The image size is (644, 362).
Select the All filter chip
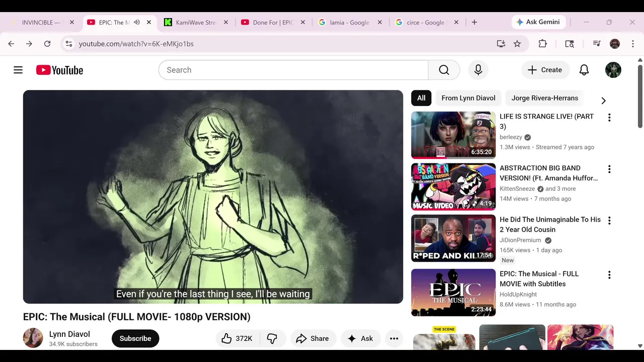(x=421, y=98)
